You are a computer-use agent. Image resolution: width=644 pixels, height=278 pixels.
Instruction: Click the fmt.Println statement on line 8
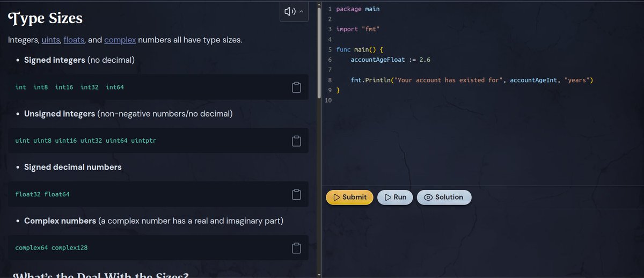[x=471, y=80]
